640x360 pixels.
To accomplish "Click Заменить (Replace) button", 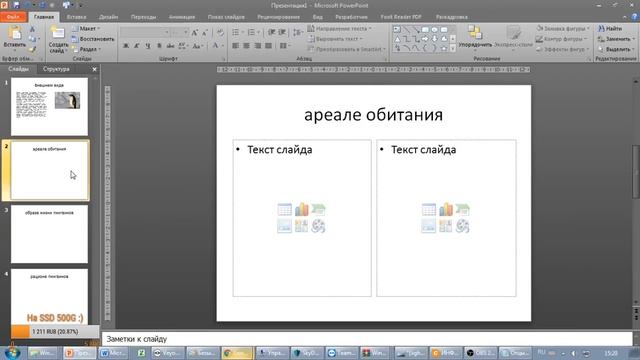I will click(x=616, y=39).
